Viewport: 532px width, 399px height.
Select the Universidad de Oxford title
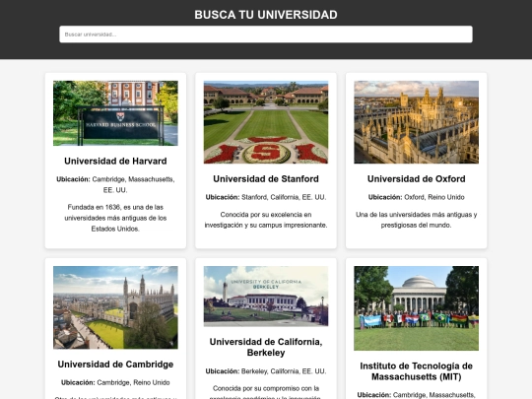pyautogui.click(x=417, y=178)
